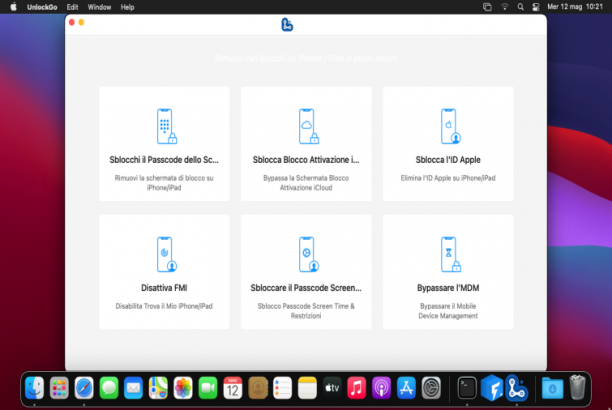Open Terminal from the Dock
This screenshot has width=612, height=410.
(x=467, y=388)
